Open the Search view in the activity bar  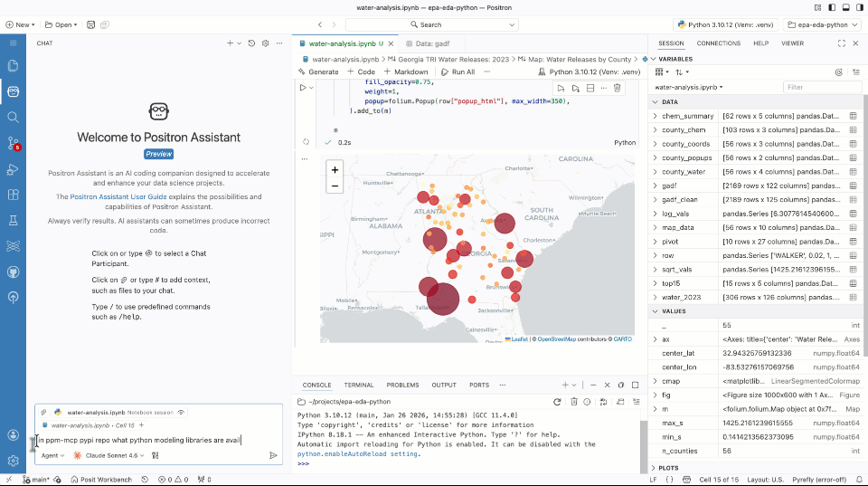pyautogui.click(x=13, y=117)
